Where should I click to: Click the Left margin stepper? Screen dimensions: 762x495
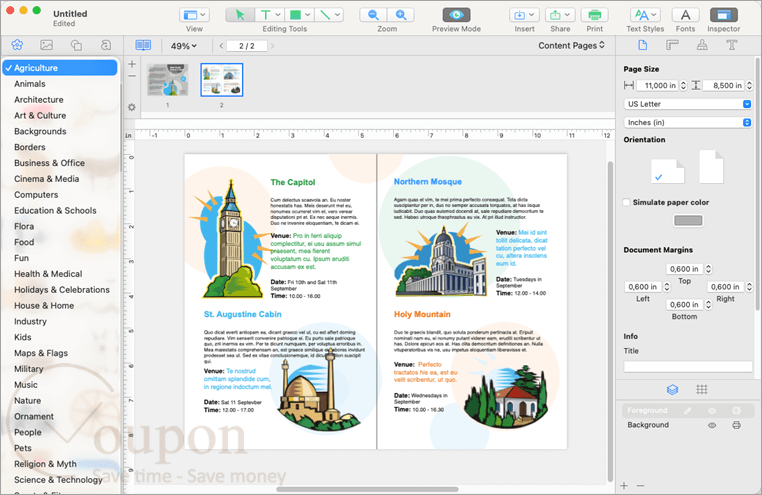tap(667, 287)
